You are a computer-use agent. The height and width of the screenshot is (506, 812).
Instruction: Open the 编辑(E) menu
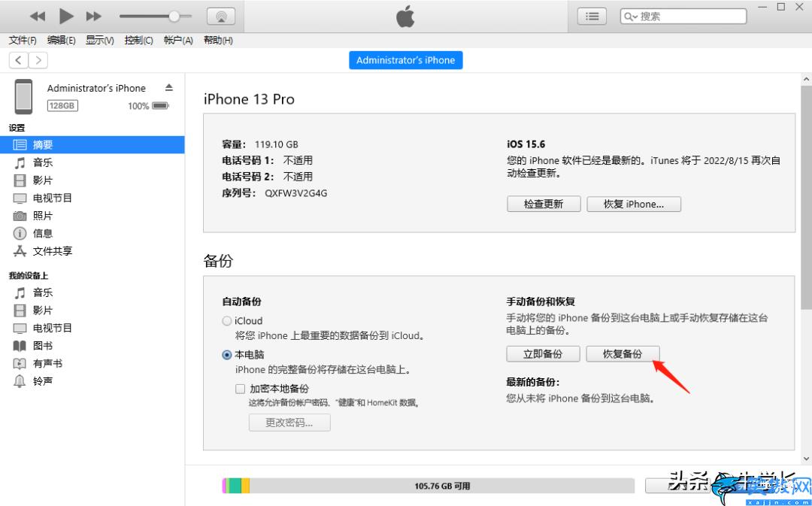coord(61,41)
